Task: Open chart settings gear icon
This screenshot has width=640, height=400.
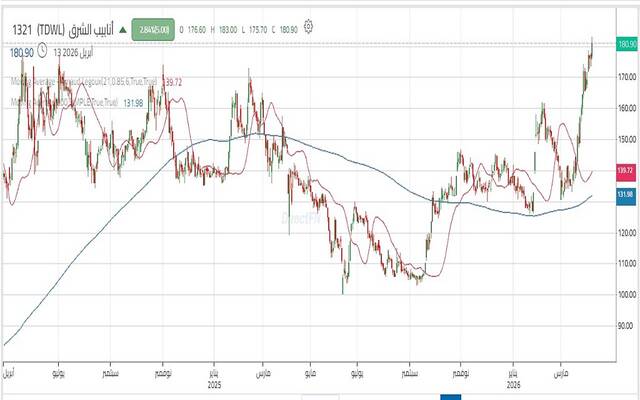Action: pos(311,26)
